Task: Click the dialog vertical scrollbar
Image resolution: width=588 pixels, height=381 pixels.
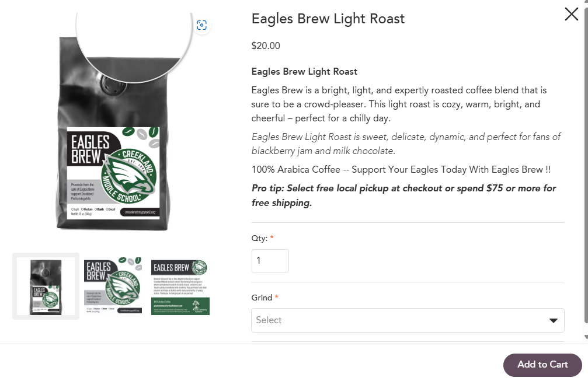Action: [x=586, y=165]
